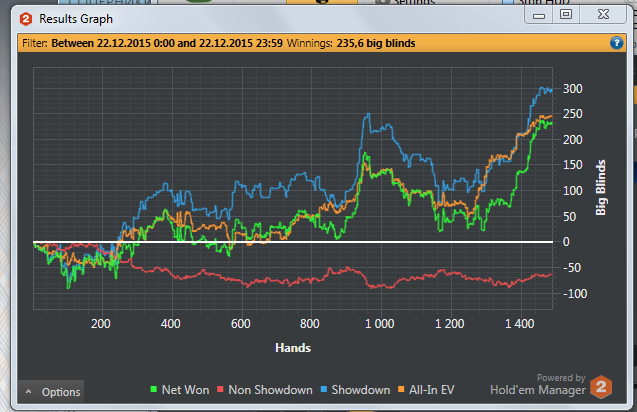Toggle the Net Won green legend swatch
Viewport: 637px width, 412px height.
(154, 389)
